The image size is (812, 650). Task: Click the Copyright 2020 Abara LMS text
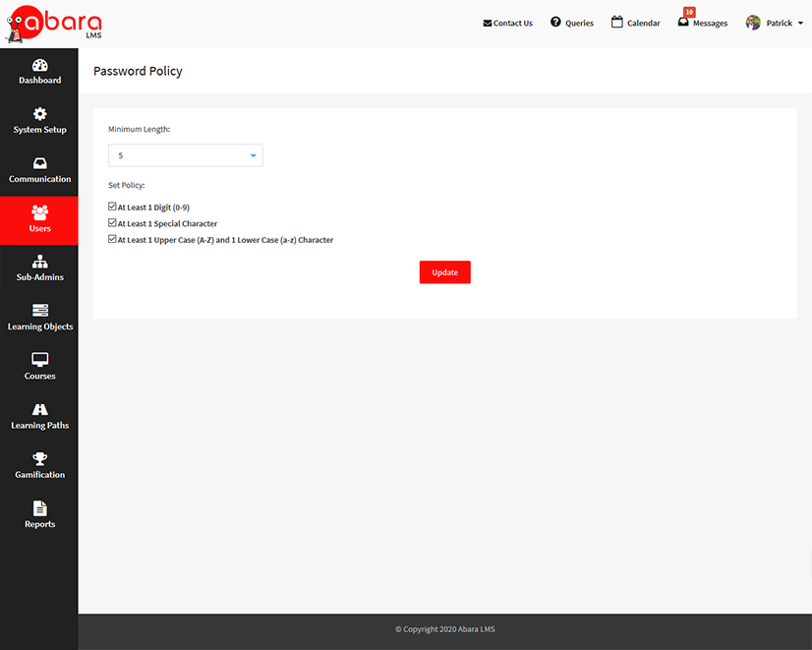tap(445, 629)
